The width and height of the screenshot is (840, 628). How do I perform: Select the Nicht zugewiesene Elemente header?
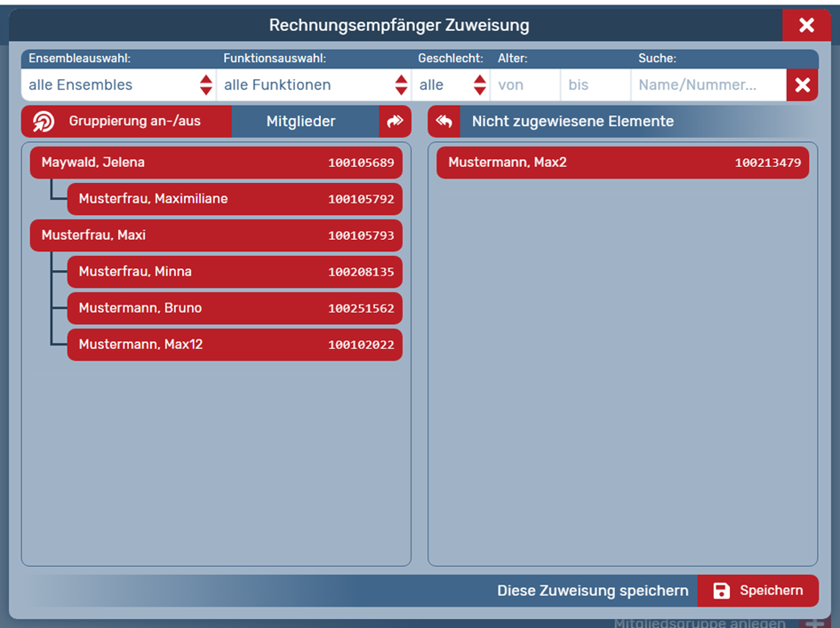[572, 122]
